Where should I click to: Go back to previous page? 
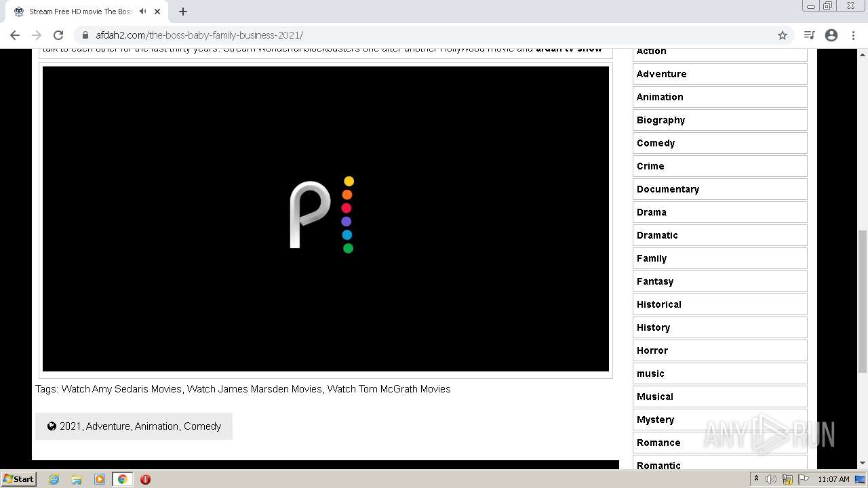point(15,35)
